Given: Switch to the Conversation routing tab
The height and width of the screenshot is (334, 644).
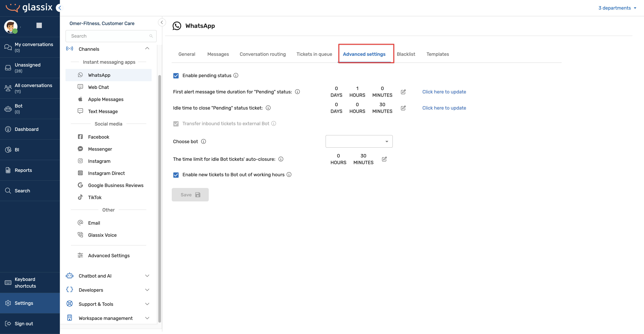Looking at the screenshot, I should [x=263, y=54].
